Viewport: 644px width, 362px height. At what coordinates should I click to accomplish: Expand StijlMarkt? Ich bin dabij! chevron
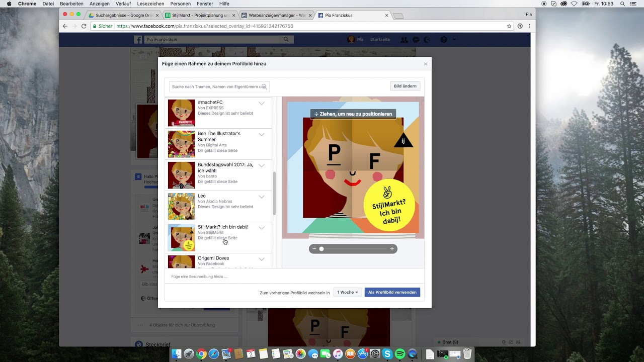(x=262, y=228)
